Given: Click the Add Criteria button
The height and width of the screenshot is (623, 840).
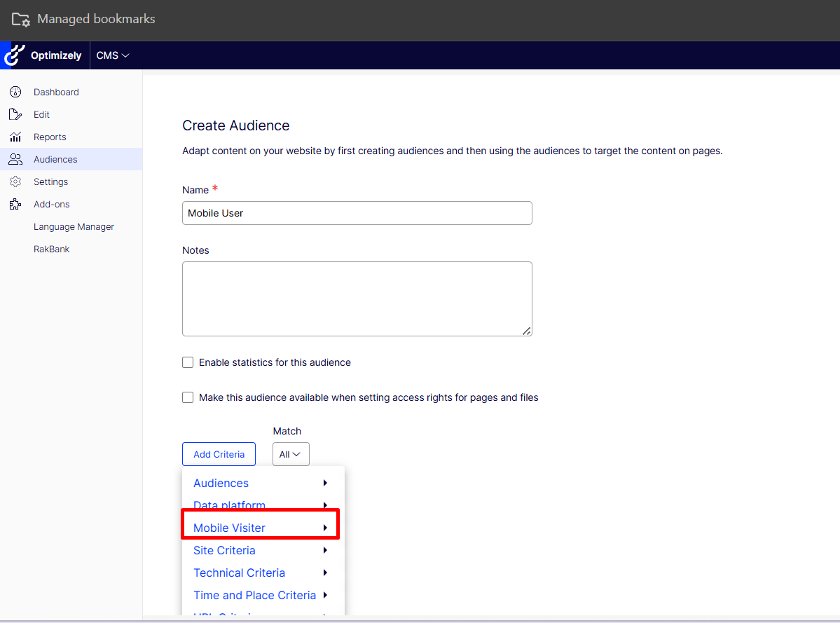Looking at the screenshot, I should coord(219,454).
